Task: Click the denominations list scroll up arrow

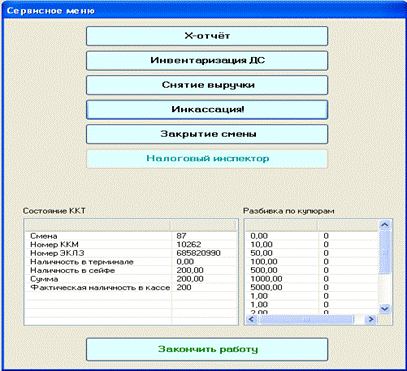Action: [x=385, y=225]
